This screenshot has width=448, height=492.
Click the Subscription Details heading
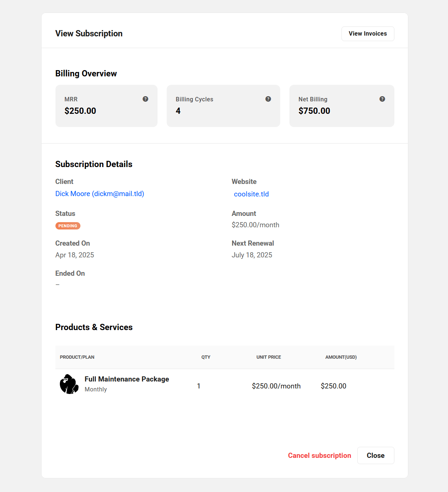pos(94,164)
